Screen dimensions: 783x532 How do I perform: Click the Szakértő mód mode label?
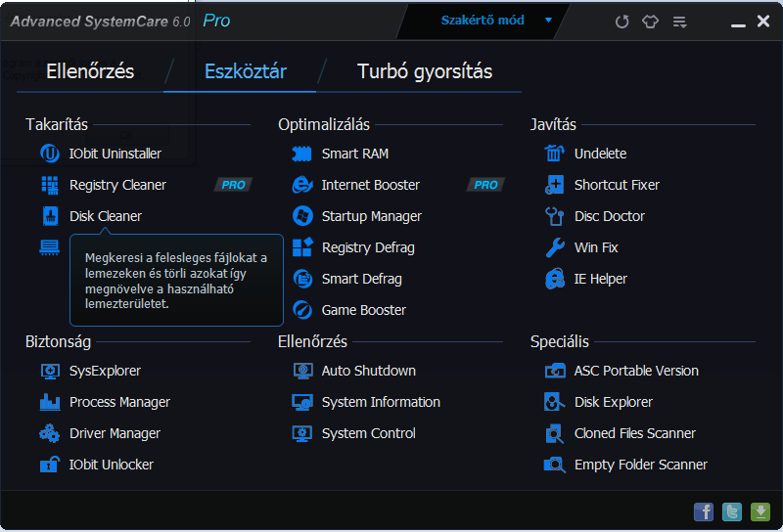(483, 20)
